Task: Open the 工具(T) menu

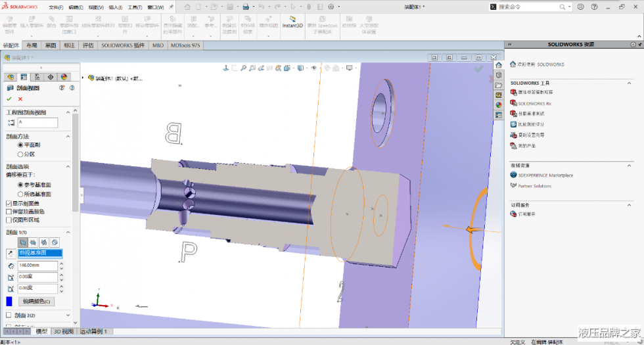Action: (135, 7)
